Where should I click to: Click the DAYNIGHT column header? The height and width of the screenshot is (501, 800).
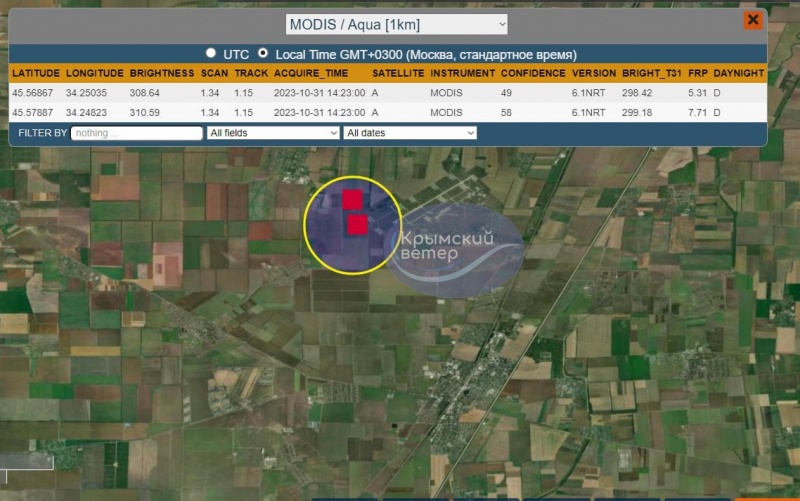point(739,73)
